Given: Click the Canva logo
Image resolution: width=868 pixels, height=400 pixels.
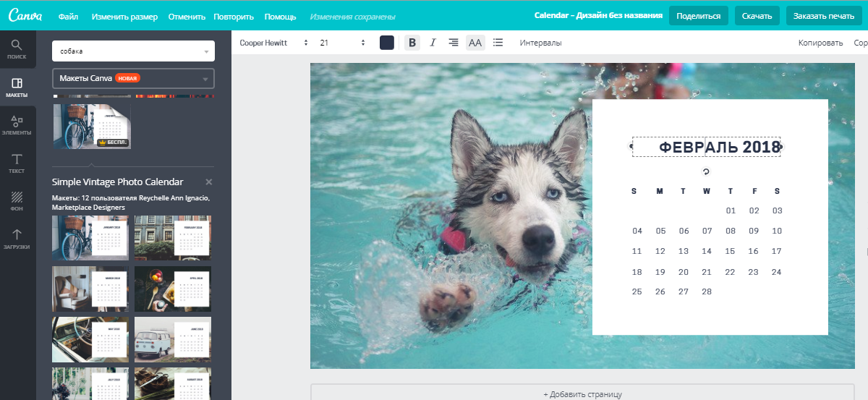Looking at the screenshot, I should pos(25,15).
